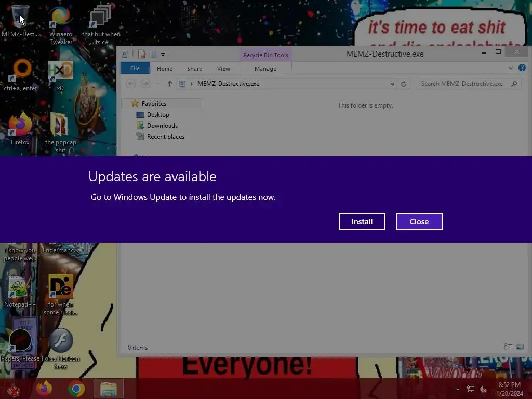The image size is (532, 399).
Task: Open Firefox from the taskbar
Action: (44, 389)
